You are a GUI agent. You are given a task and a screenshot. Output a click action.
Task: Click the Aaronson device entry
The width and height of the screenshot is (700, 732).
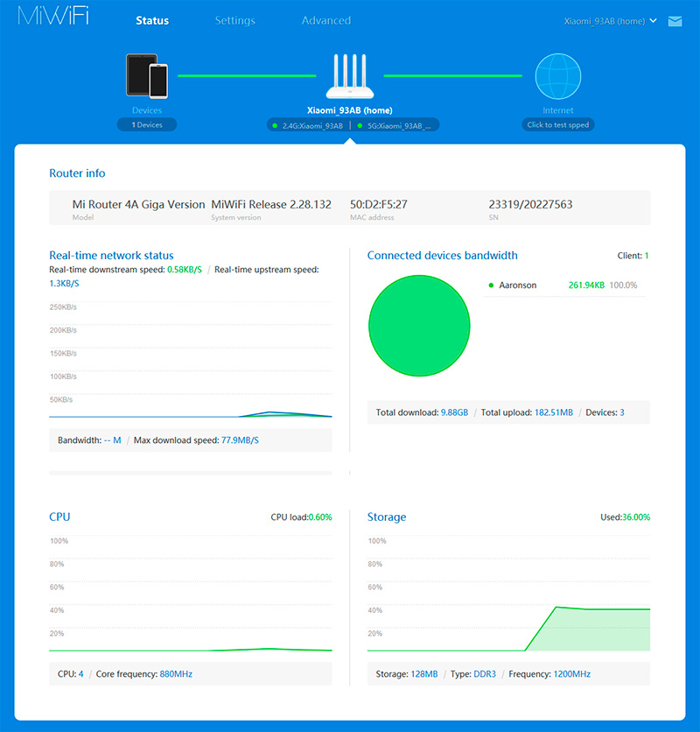click(x=517, y=285)
